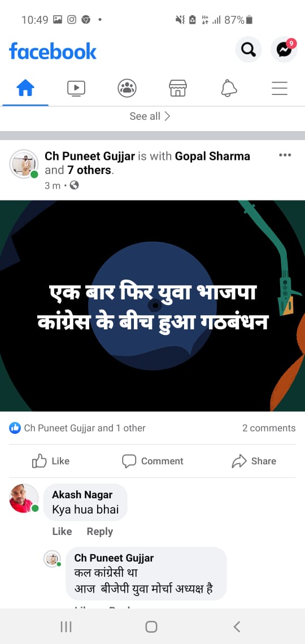Image resolution: width=305 pixels, height=644 pixels.
Task: Open Facebook search magnifier
Action: coord(248,50)
